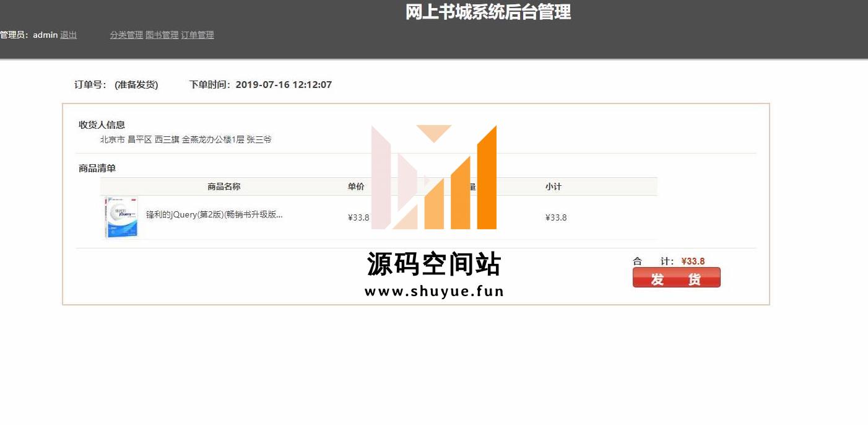
Task: Click the 退出 logout link
Action: pos(68,35)
